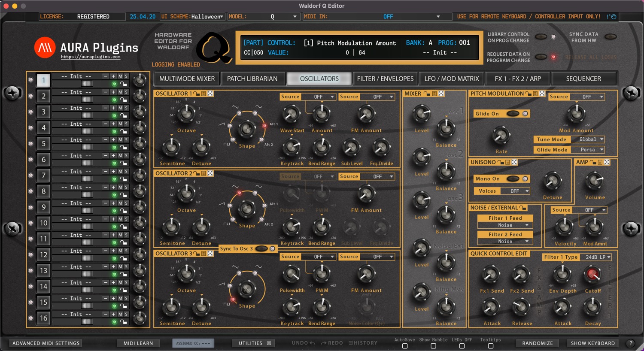
Task: Enable the Tooltips checkbox
Action: [491, 346]
